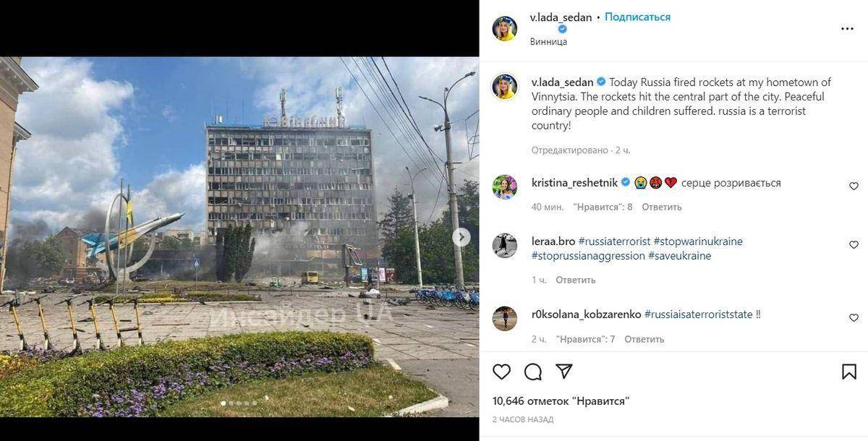Like kristina_reshetnik's comment heart
Image resolution: width=868 pixels, height=441 pixels.
point(854,187)
